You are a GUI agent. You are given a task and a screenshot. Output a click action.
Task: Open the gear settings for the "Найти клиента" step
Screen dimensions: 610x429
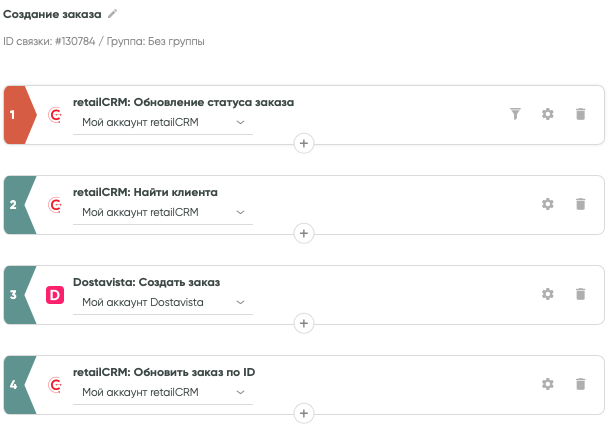click(548, 204)
